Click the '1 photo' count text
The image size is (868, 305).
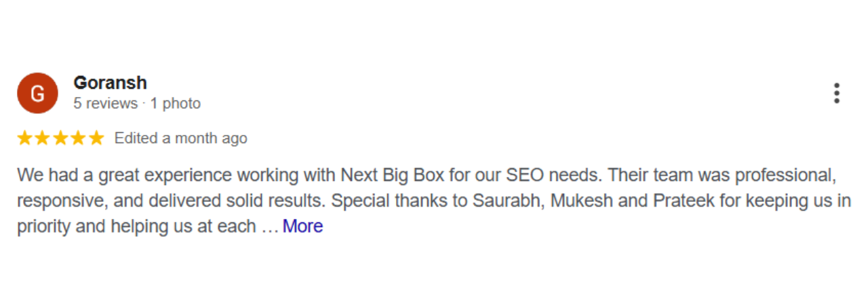point(175,104)
